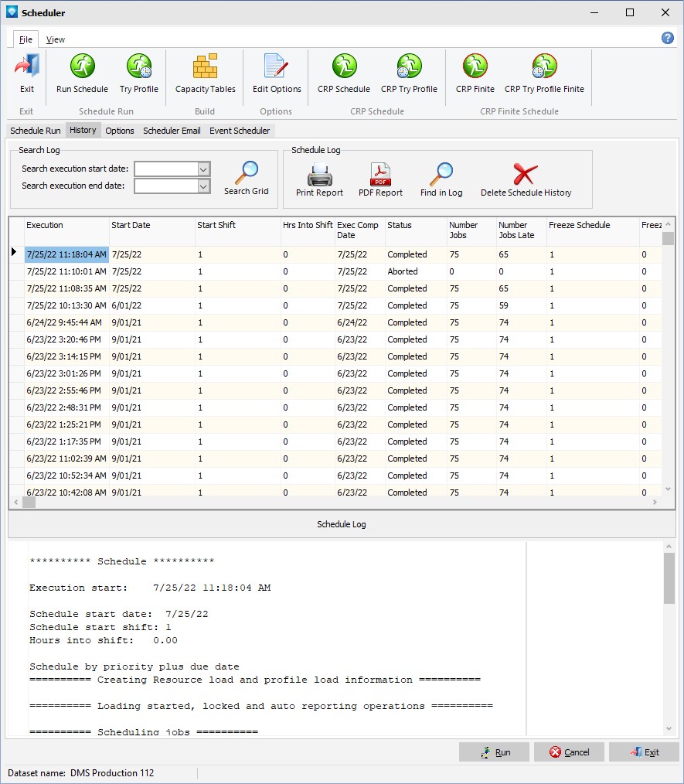
Task: Open the Find in Log tool
Action: point(441,176)
